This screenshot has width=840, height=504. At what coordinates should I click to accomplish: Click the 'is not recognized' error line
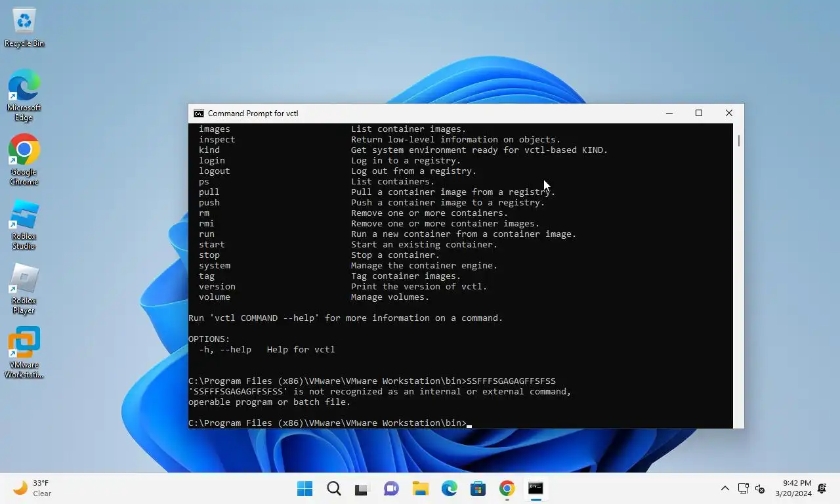pos(380,392)
